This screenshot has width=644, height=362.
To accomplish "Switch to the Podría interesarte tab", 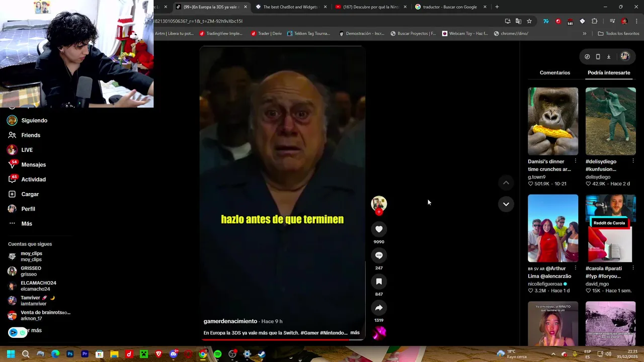I will coord(609,73).
